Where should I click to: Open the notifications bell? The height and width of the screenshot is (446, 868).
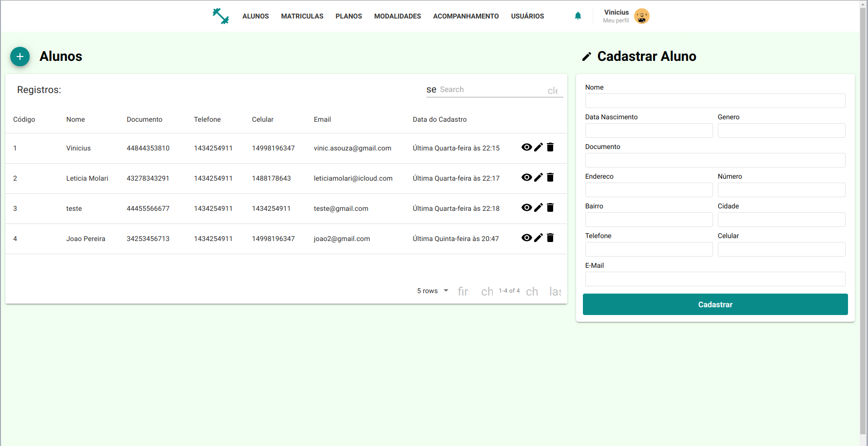click(578, 16)
